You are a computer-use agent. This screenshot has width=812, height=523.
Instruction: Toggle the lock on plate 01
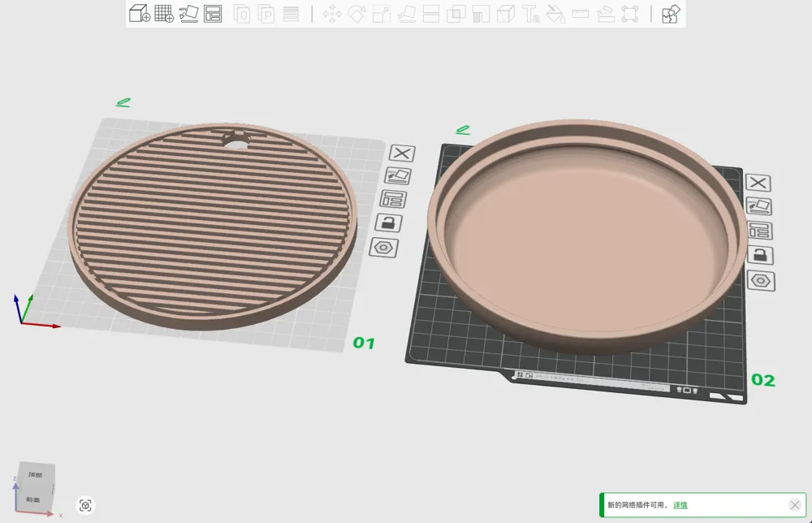[x=388, y=223]
